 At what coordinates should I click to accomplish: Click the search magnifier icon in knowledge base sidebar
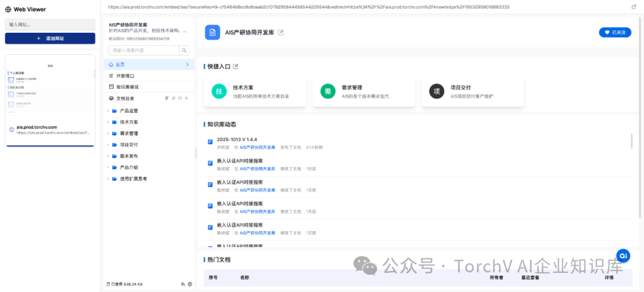tap(184, 51)
